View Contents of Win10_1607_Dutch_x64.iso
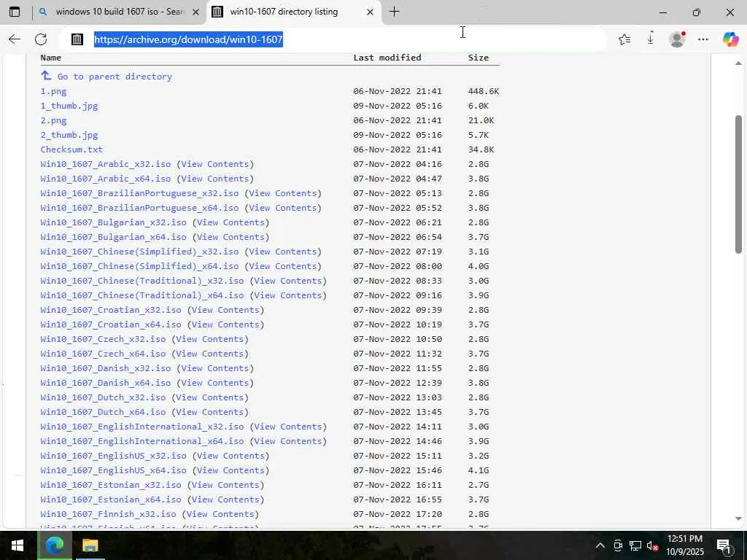 coord(209,413)
